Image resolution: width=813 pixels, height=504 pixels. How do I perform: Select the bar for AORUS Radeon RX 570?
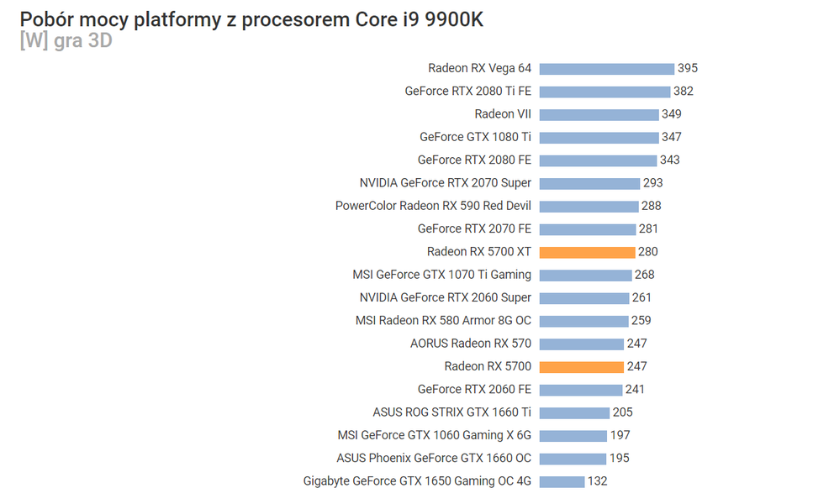[x=581, y=344]
